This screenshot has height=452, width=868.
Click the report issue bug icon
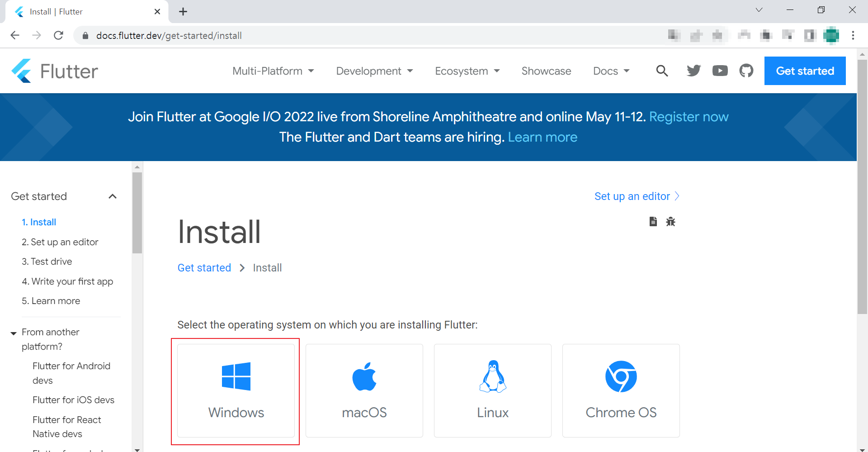(x=670, y=221)
